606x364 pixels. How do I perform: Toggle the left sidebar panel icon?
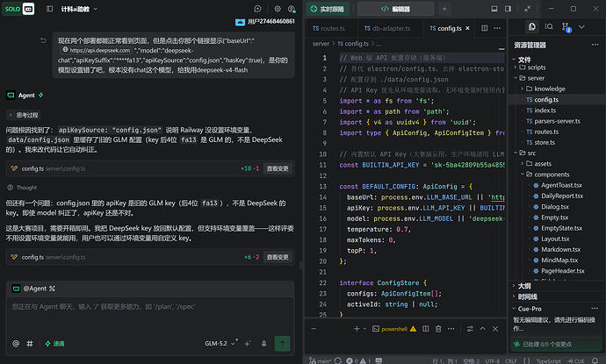coord(50,9)
